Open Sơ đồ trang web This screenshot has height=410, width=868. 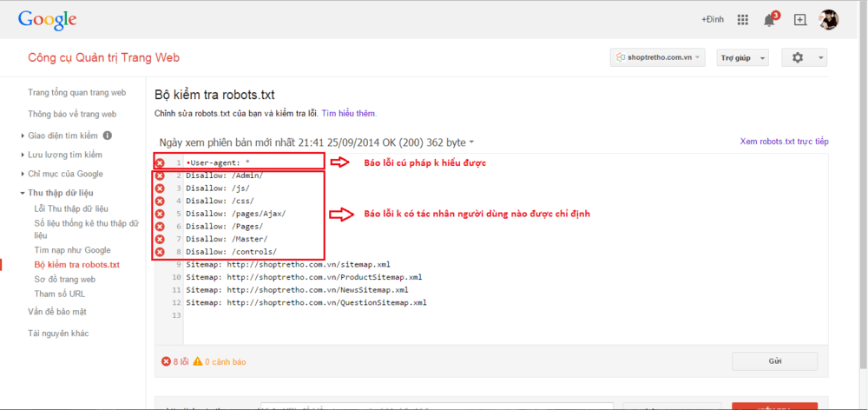click(65, 279)
